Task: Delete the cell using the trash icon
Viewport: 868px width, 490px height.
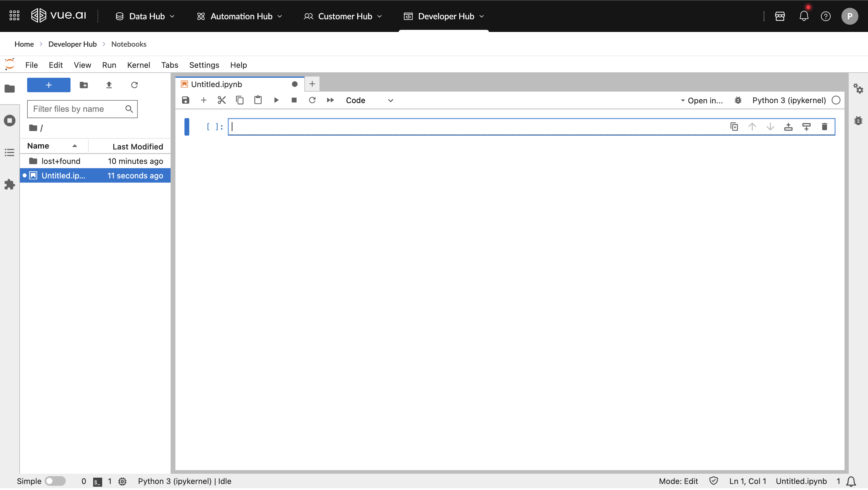Action: click(824, 127)
